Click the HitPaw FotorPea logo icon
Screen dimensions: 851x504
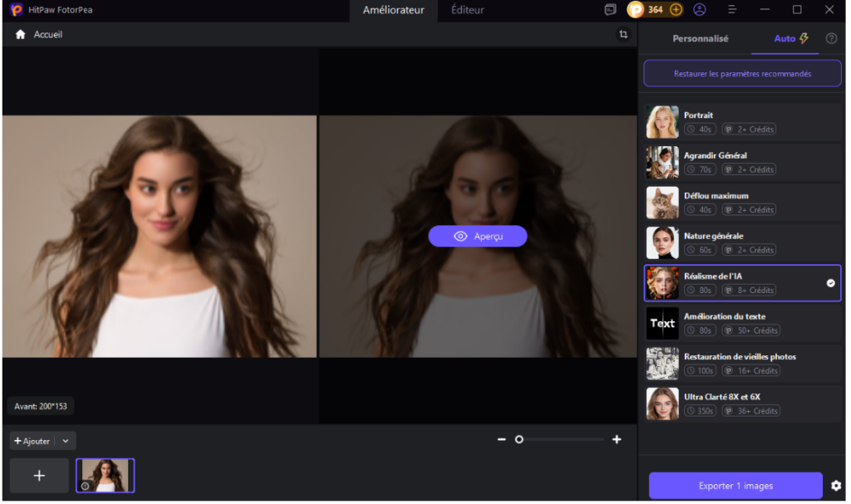[x=17, y=9]
